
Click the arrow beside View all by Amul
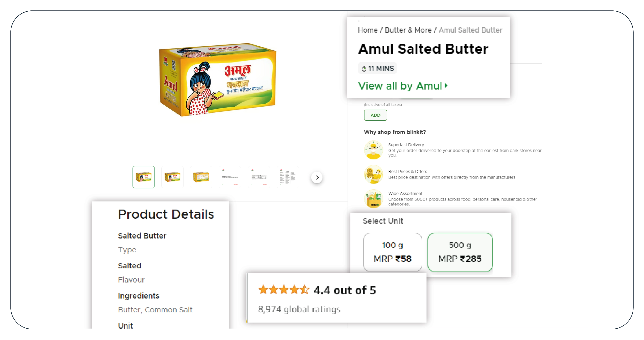point(446,86)
